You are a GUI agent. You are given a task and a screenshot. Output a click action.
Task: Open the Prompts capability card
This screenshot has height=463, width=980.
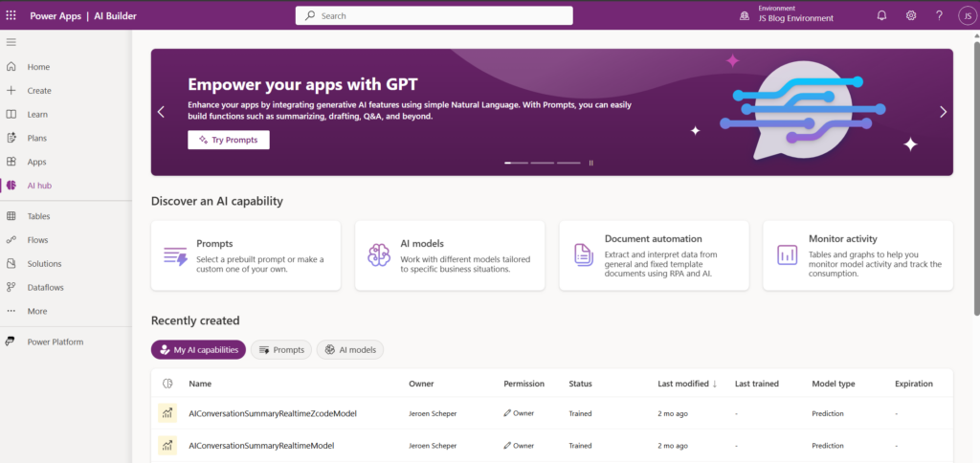[x=246, y=255]
